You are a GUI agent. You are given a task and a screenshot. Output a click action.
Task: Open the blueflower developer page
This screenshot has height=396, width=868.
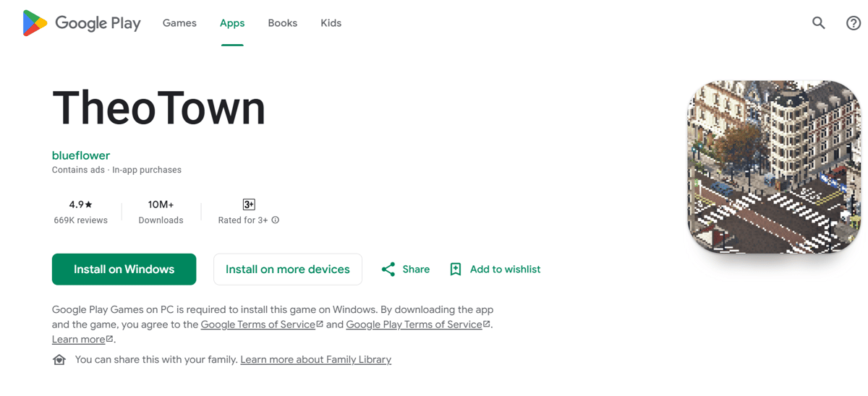[x=81, y=155]
